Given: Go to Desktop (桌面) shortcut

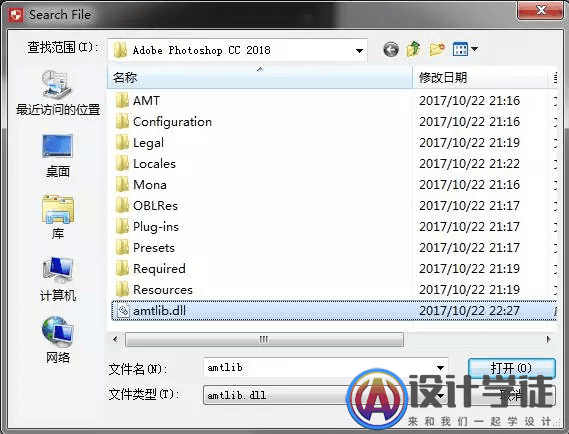Looking at the screenshot, I should (58, 156).
